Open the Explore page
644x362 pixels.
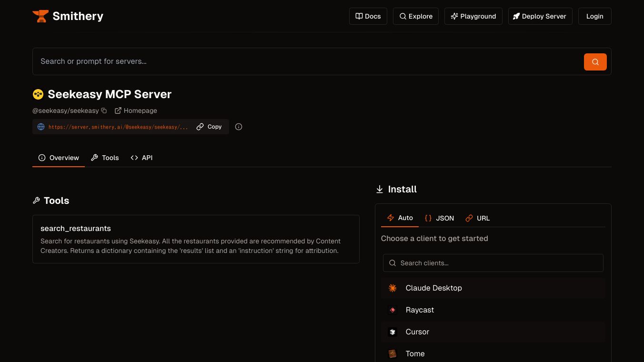(x=416, y=16)
